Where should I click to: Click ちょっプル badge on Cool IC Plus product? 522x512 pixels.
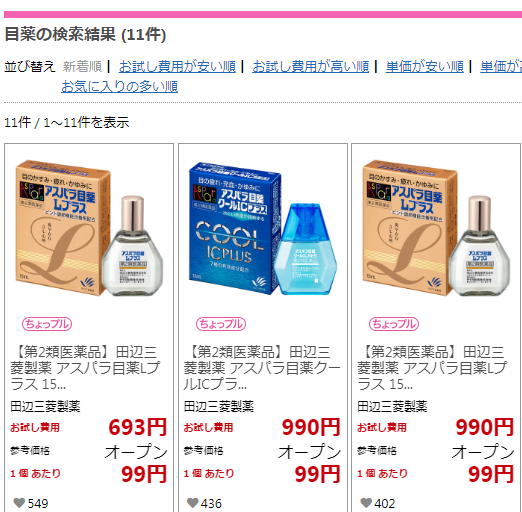(x=221, y=324)
